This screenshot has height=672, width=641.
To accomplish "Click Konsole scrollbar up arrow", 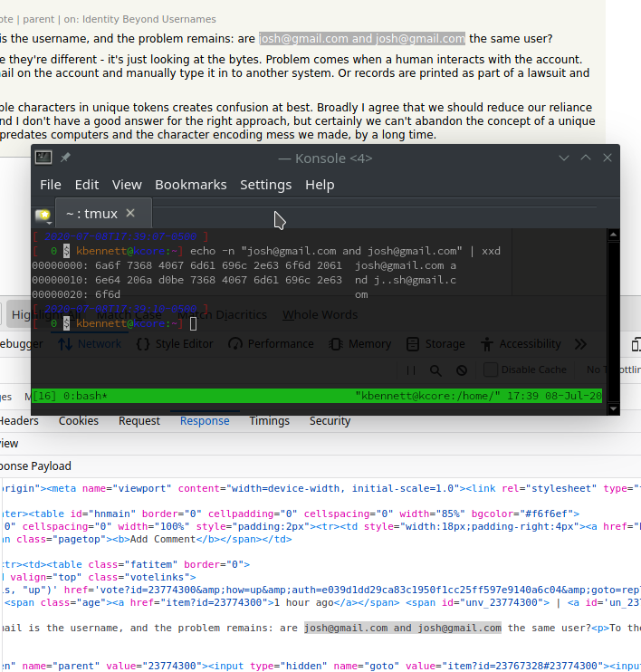I will coord(613,235).
